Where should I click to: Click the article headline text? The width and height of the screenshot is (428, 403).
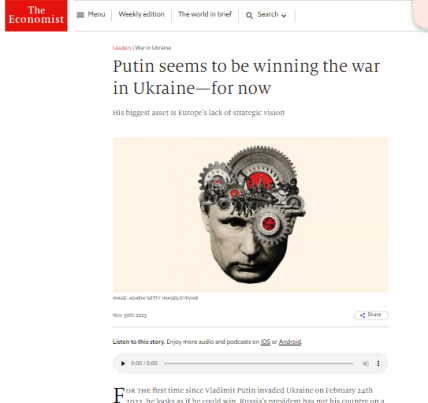click(246, 77)
